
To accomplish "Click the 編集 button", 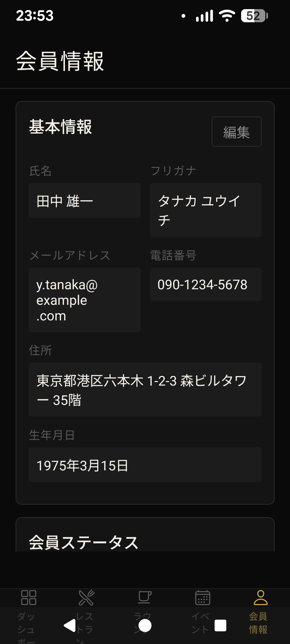I will point(236,132).
